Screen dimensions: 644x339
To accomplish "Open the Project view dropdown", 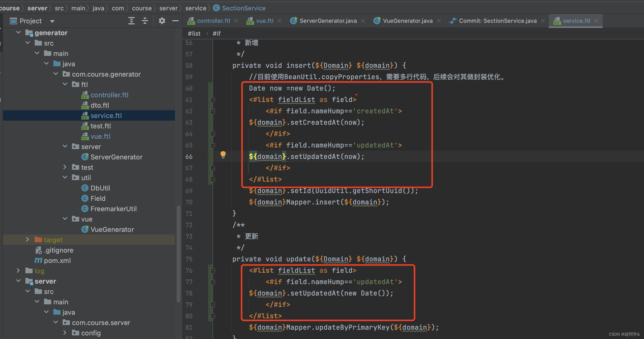I will pyautogui.click(x=52, y=21).
